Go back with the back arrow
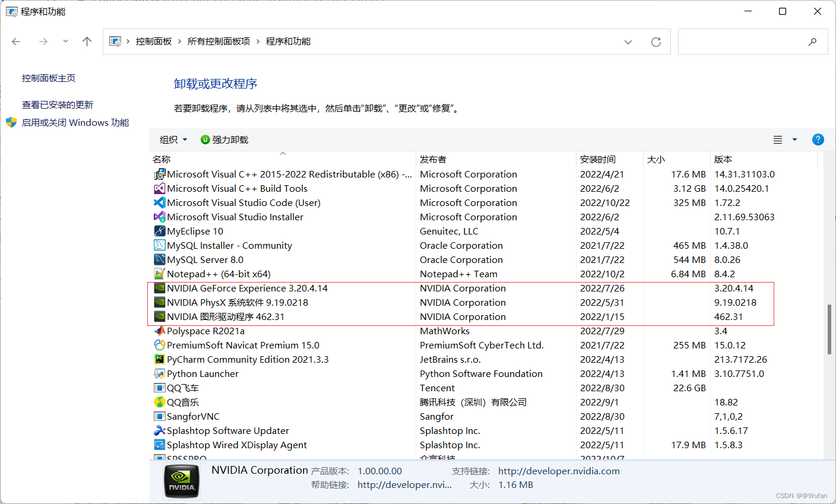This screenshot has width=836, height=504. [16, 42]
